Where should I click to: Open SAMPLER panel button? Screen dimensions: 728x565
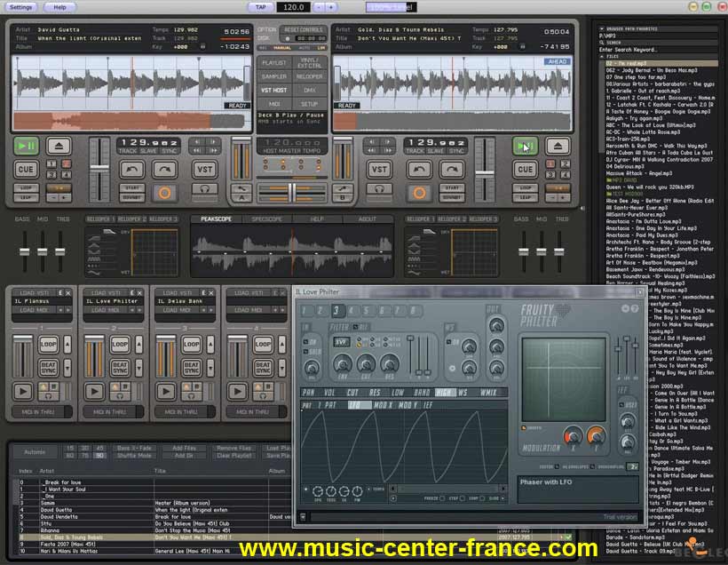tap(274, 76)
